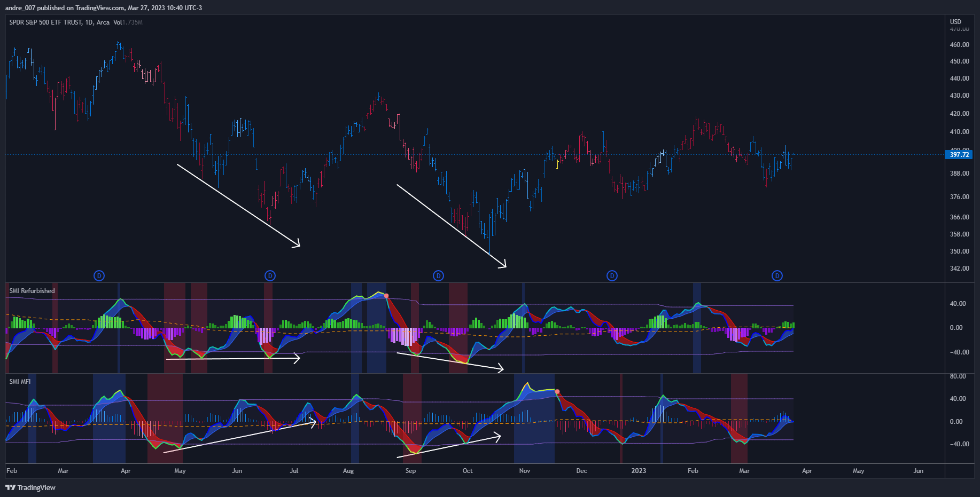Click the red signal dot on the SMI MFI line
The image size is (980, 497).
(x=557, y=392)
